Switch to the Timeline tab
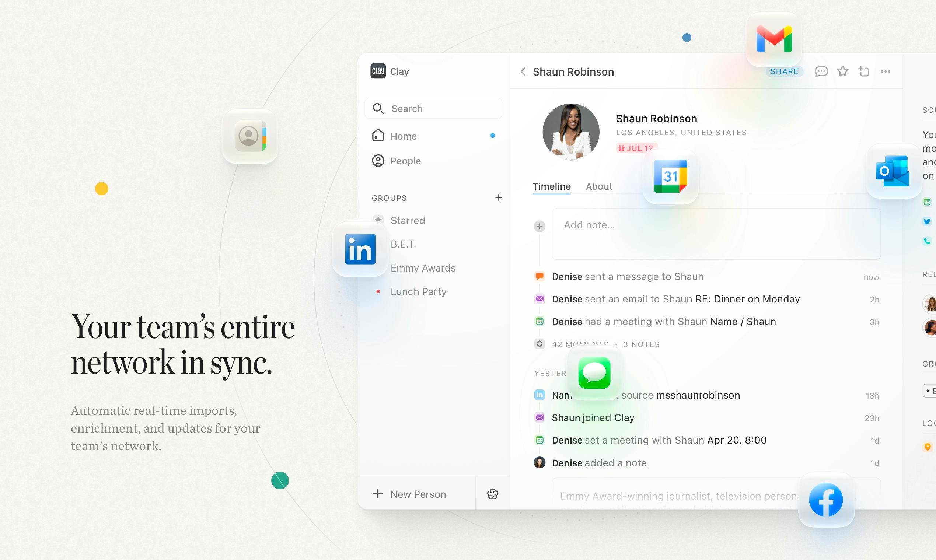The image size is (936, 560). tap(551, 186)
